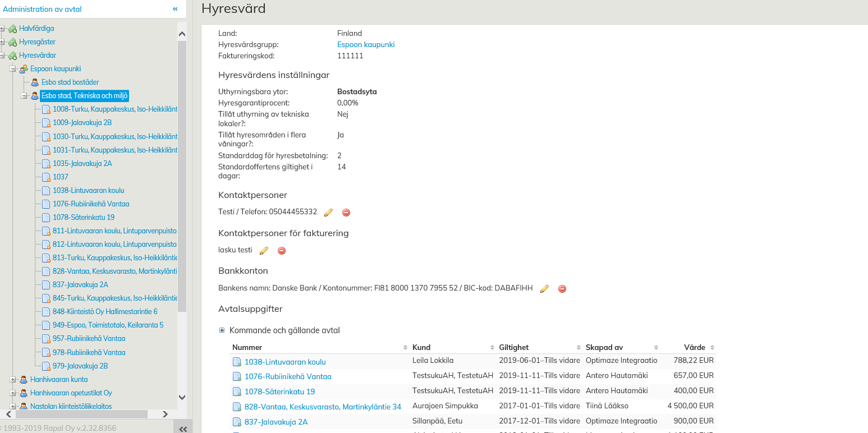
Task: Select 949-Espoo, Toimistotalo, Keilaranta 5 in tree
Action: [108, 325]
